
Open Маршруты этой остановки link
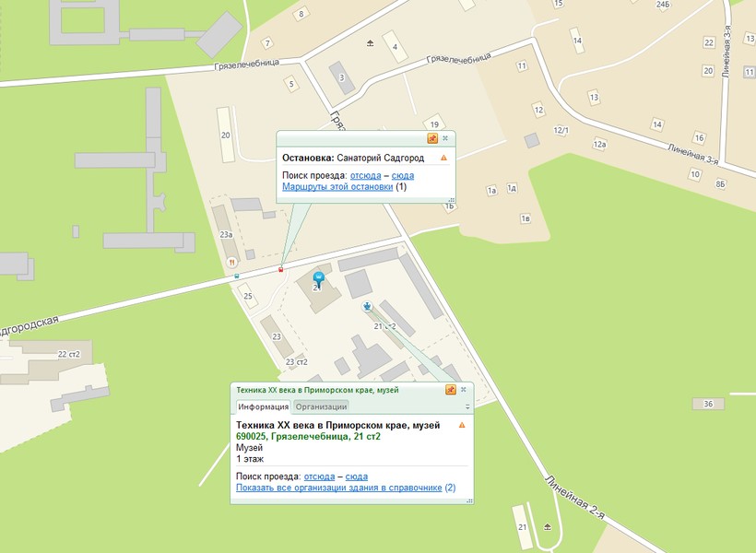coord(337,186)
